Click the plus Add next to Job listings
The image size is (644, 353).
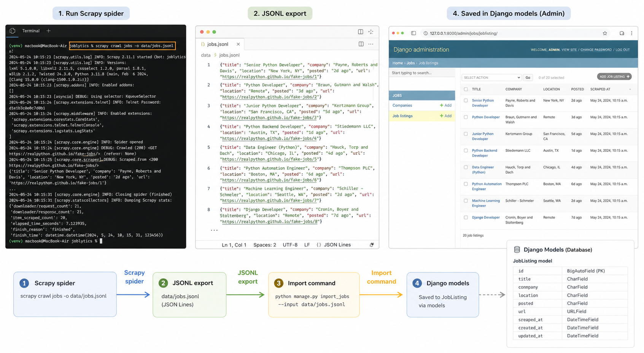(x=445, y=116)
